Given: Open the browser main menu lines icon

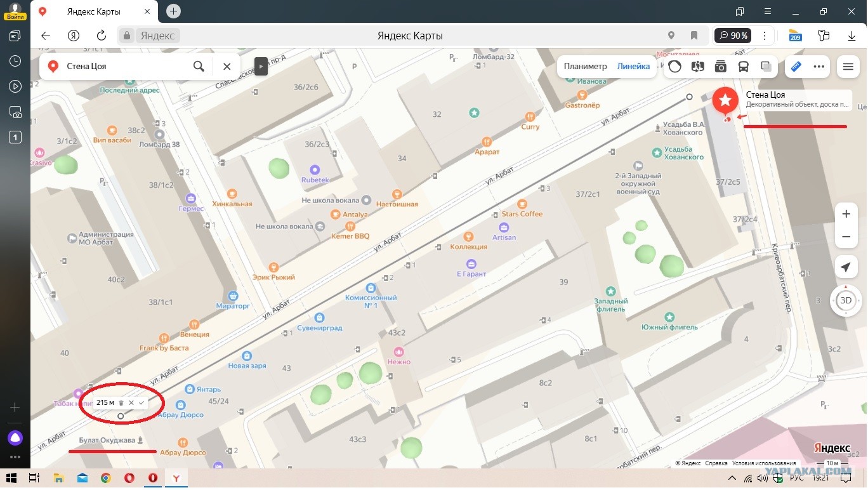Looking at the screenshot, I should click(x=767, y=11).
